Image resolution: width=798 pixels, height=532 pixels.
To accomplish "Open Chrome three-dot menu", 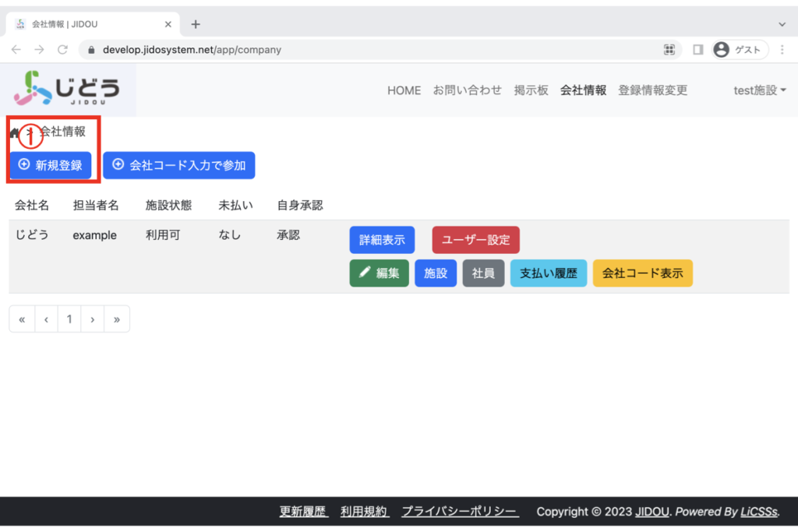I will tap(782, 50).
